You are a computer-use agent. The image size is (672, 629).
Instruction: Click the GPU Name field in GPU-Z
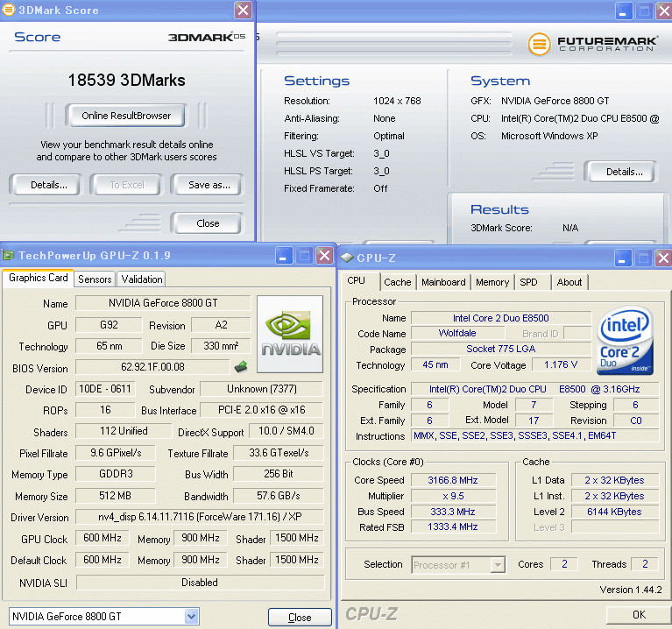[x=163, y=303]
